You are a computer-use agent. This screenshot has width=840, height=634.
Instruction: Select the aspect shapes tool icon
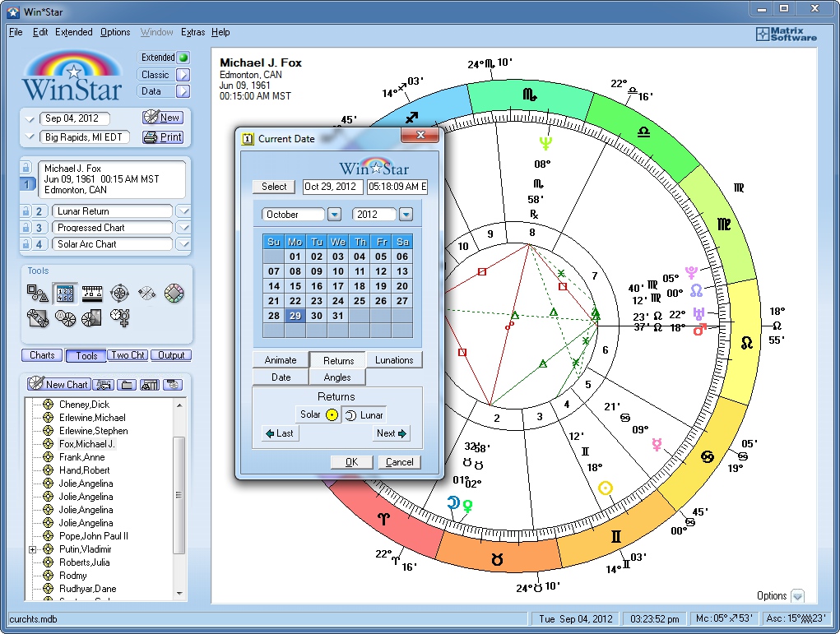[38, 293]
